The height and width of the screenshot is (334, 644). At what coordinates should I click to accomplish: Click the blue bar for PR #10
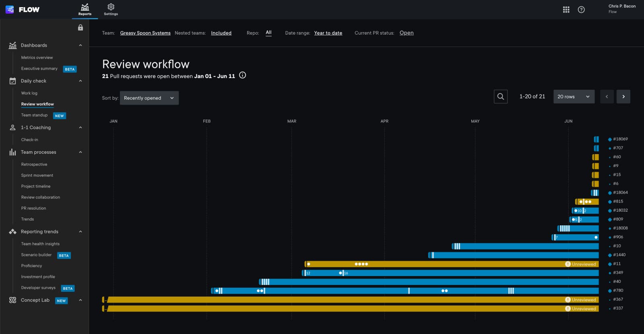coord(525,246)
